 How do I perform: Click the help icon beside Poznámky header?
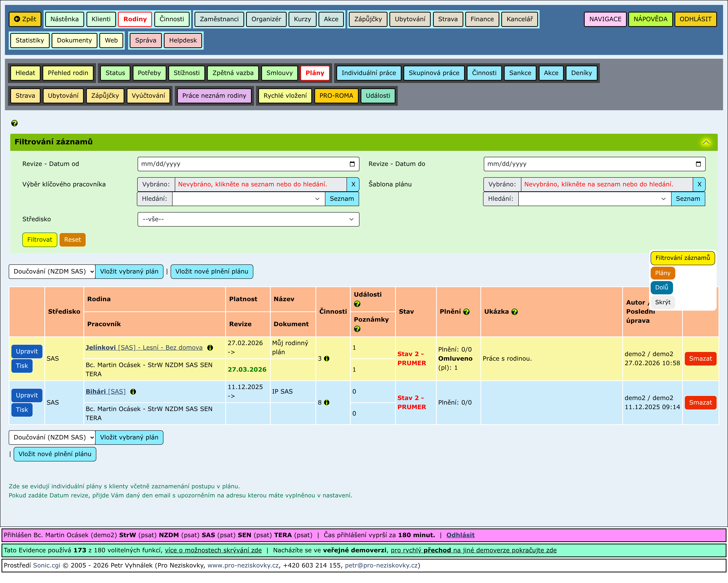tap(357, 329)
